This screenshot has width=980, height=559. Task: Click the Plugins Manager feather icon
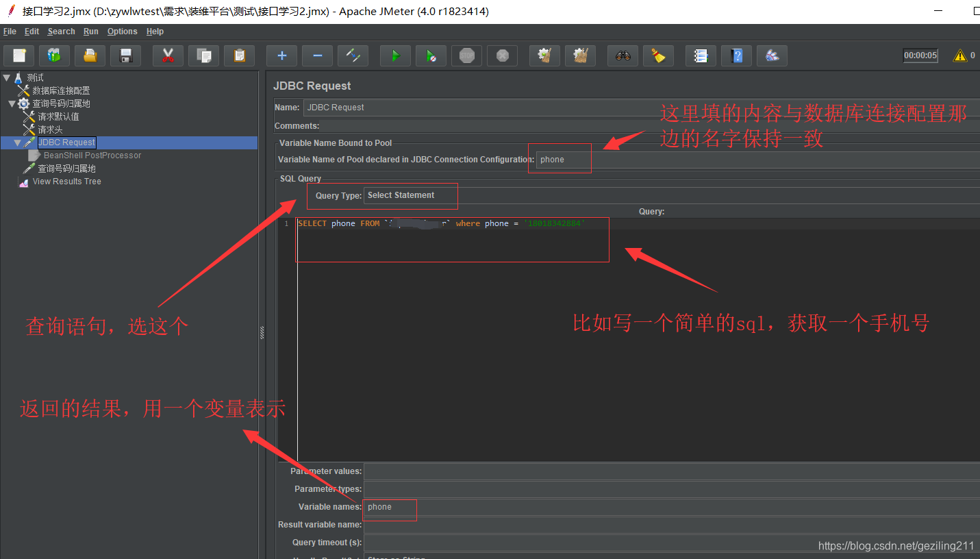(772, 55)
